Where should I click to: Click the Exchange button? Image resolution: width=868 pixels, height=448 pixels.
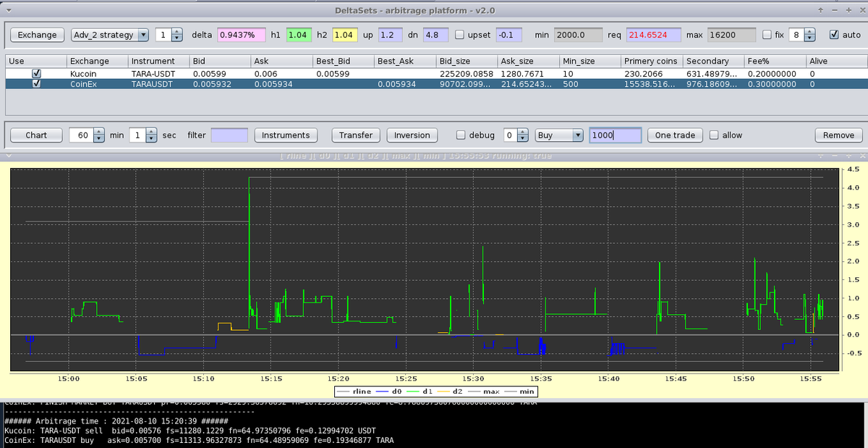pyautogui.click(x=37, y=35)
